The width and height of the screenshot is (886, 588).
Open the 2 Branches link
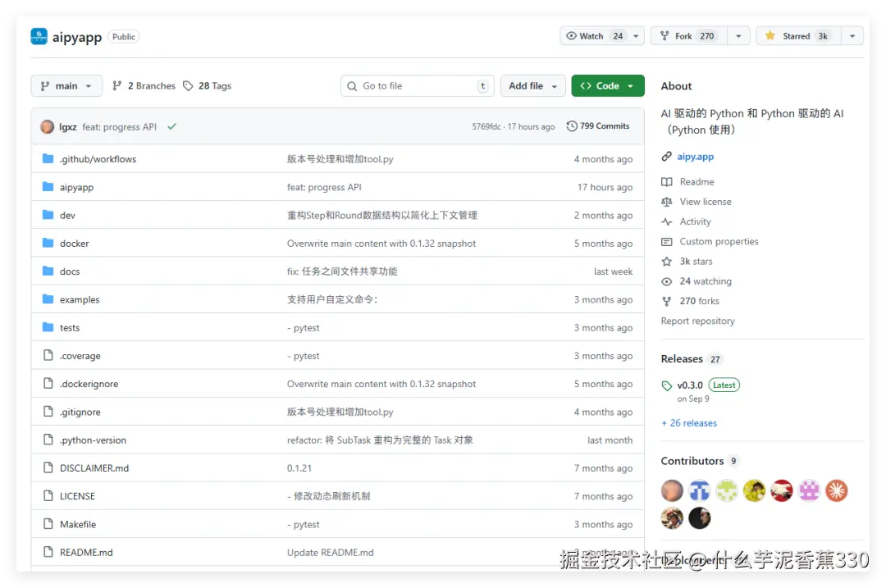pos(144,86)
